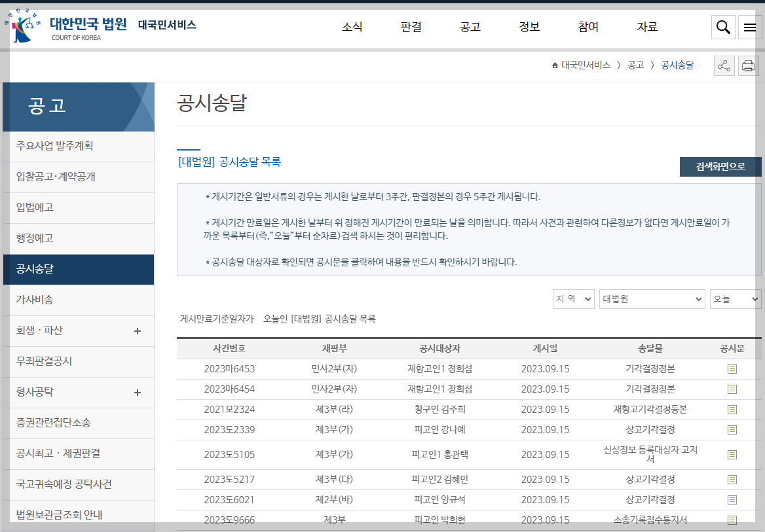Click case number 2023마6453

tap(229, 369)
